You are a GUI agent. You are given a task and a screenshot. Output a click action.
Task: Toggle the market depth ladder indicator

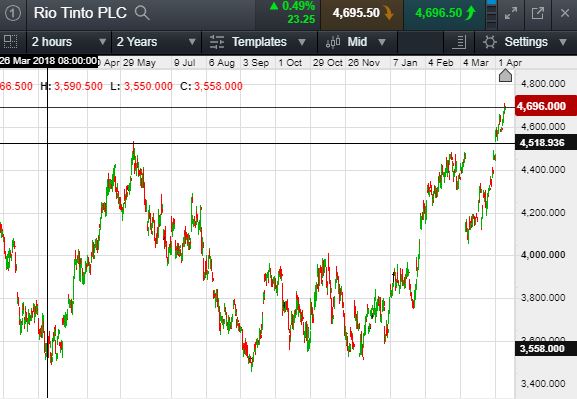[x=491, y=14]
